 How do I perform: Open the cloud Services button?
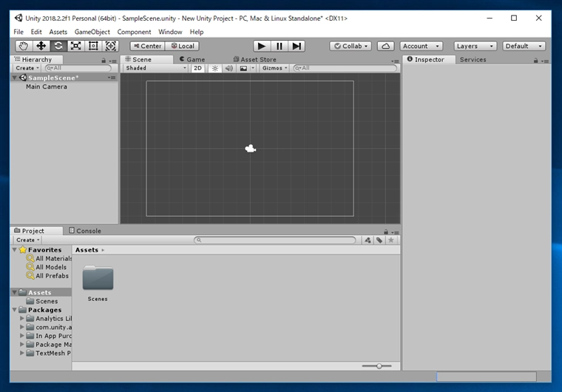click(x=386, y=46)
